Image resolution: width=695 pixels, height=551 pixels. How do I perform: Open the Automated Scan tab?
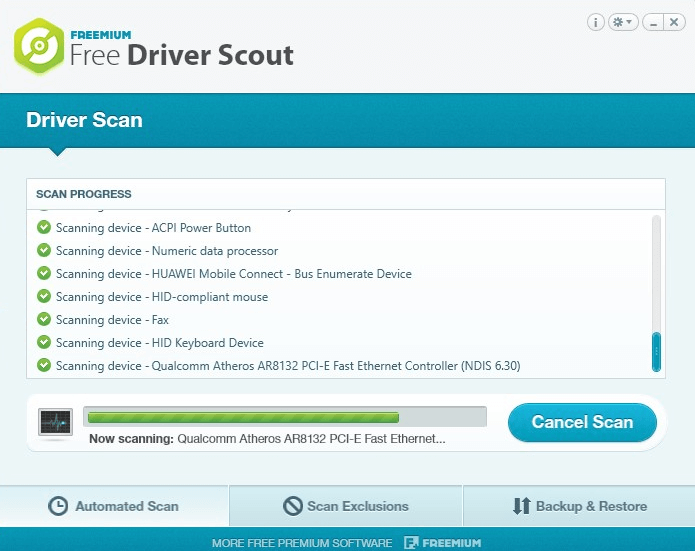tap(114, 506)
